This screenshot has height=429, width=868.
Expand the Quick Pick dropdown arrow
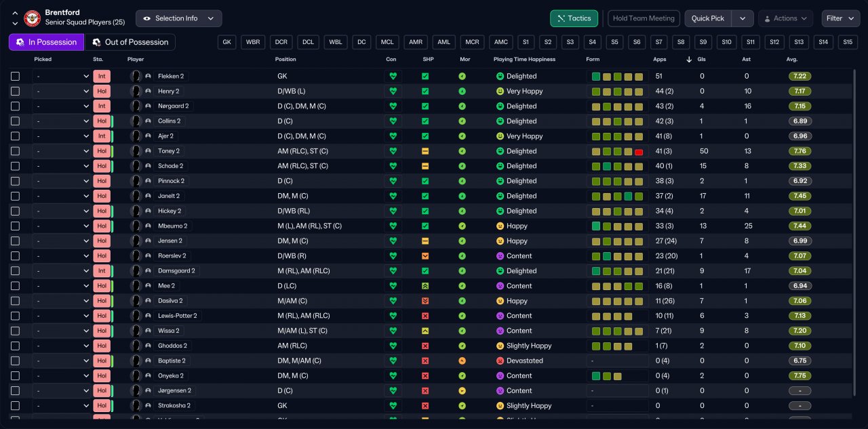(743, 18)
